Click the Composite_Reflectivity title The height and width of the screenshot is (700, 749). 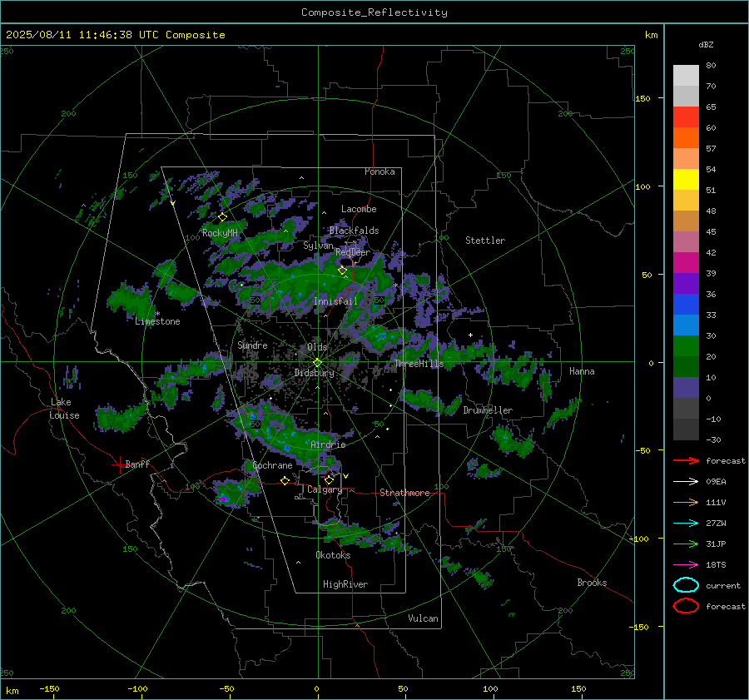(374, 12)
